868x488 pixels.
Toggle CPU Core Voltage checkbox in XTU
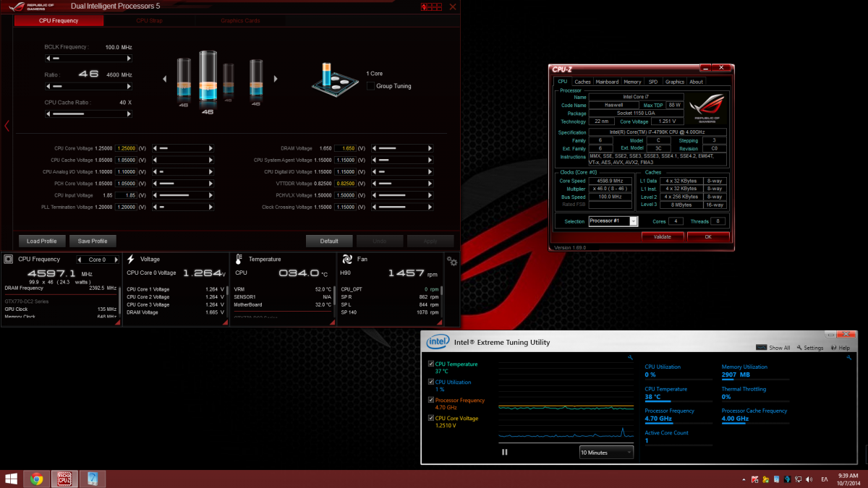click(x=431, y=418)
